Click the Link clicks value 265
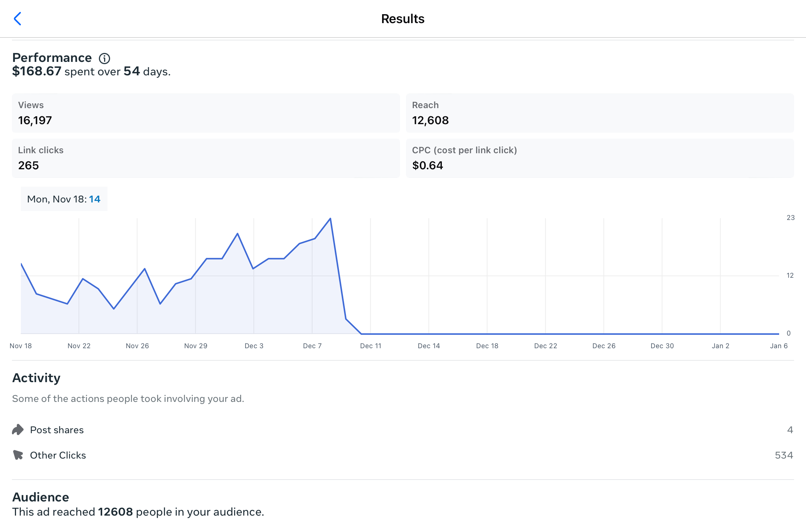The width and height of the screenshot is (806, 532). pyautogui.click(x=28, y=166)
